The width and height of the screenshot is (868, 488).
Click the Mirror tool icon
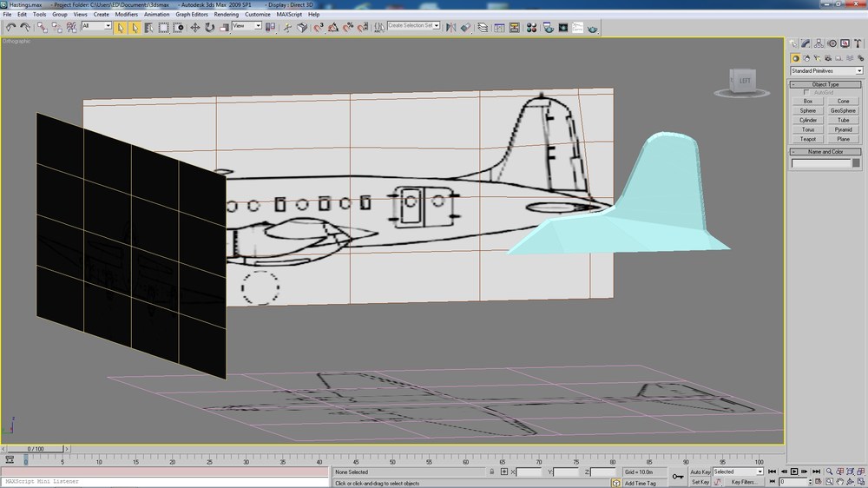(451, 27)
